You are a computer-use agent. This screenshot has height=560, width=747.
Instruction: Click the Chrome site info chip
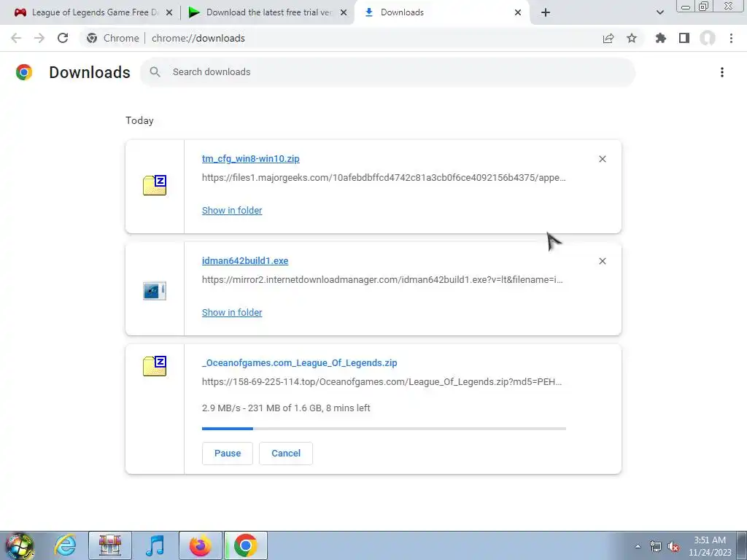(113, 38)
